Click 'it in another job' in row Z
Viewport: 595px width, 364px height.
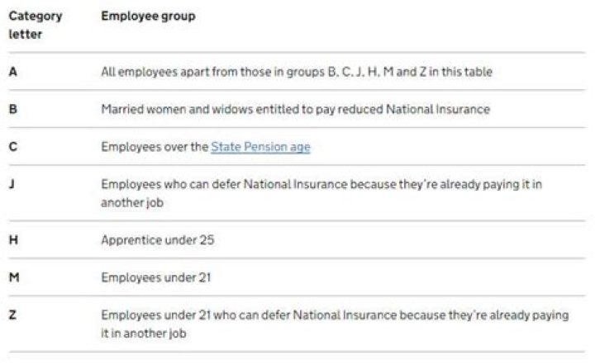pyautogui.click(x=144, y=333)
